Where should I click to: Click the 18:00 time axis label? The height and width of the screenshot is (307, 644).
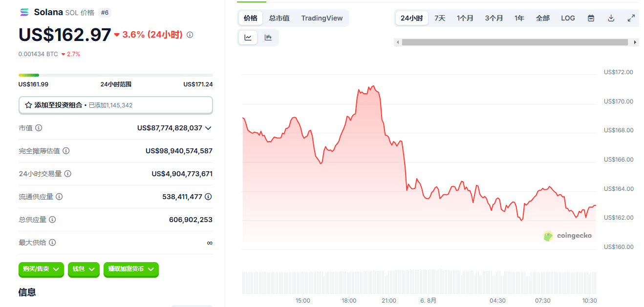tap(349, 301)
